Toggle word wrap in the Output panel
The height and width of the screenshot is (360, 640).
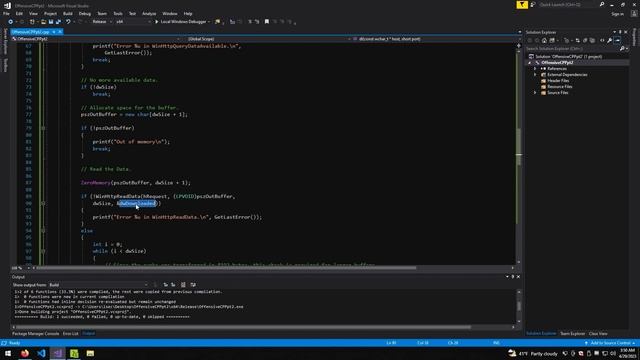coord(193,284)
